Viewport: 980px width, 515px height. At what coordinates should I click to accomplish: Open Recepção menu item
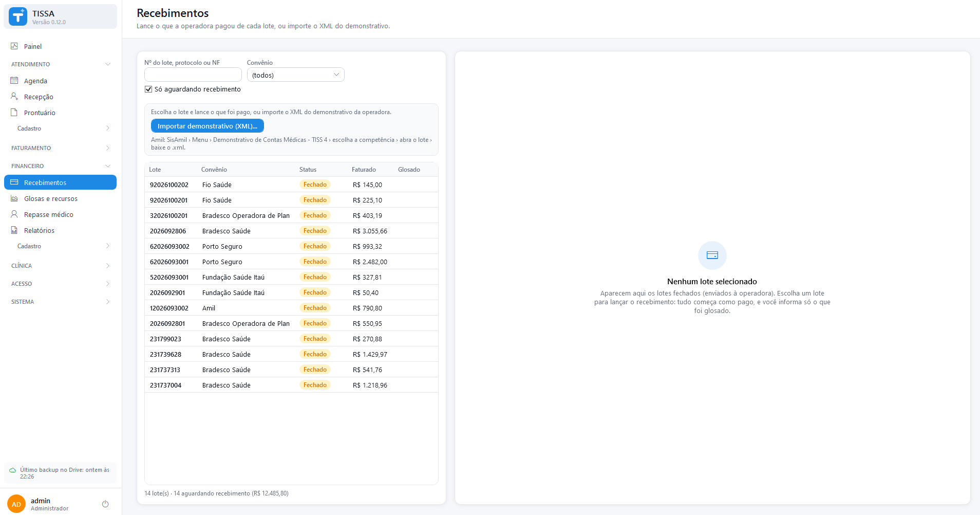[x=61, y=97]
